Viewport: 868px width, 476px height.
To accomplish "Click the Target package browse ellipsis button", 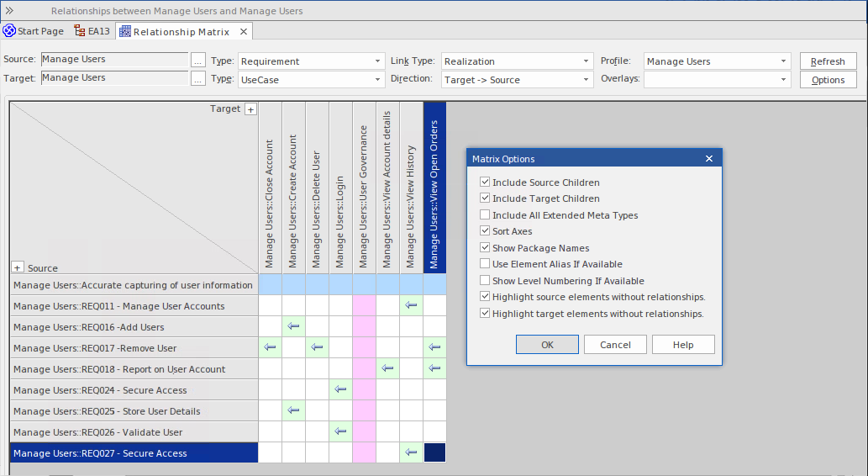I will (x=197, y=78).
